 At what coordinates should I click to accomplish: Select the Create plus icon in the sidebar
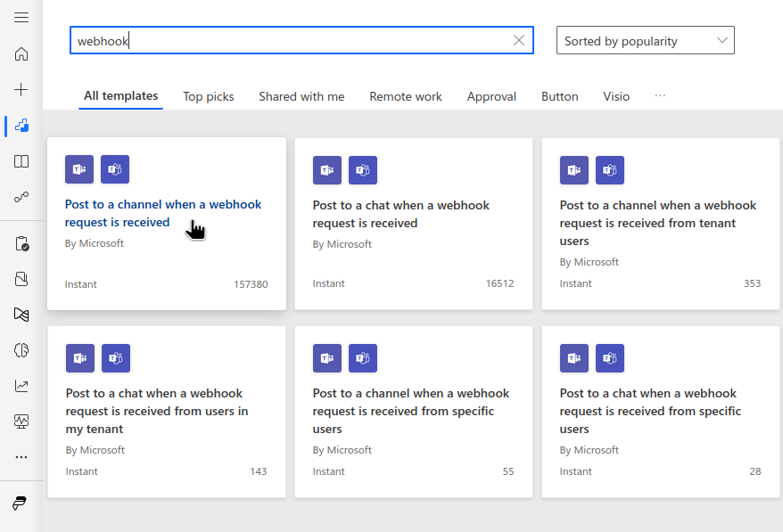pyautogui.click(x=21, y=89)
